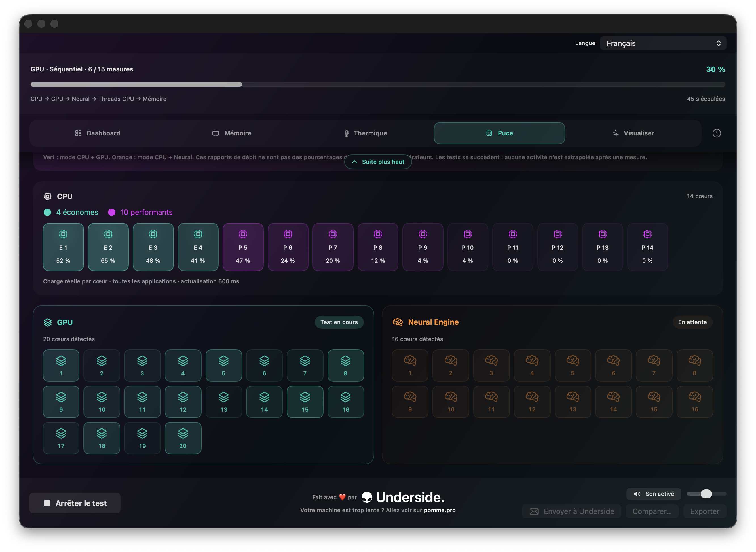The width and height of the screenshot is (756, 552).
Task: Open the pomme.pro link
Action: point(440,510)
